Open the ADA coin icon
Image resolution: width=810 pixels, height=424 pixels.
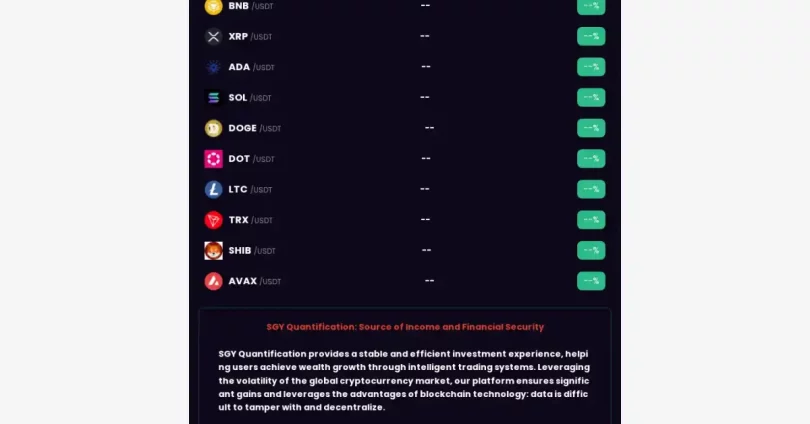pyautogui.click(x=213, y=67)
